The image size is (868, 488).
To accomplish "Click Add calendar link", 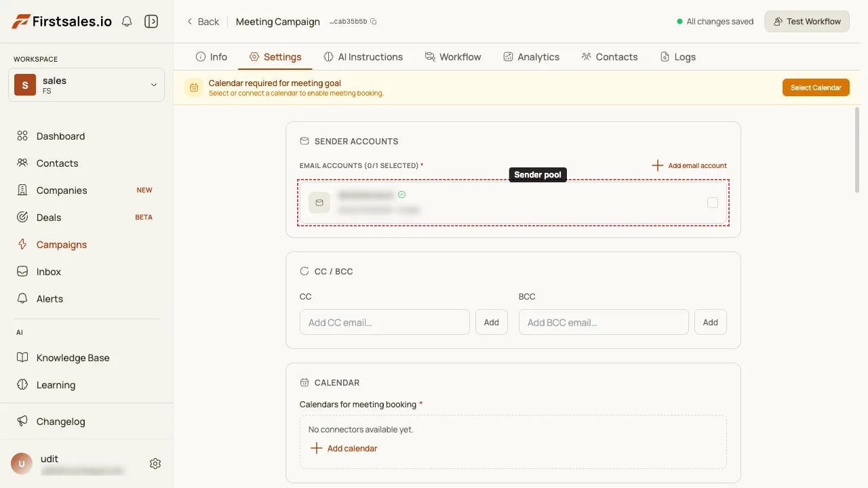I will tap(344, 449).
